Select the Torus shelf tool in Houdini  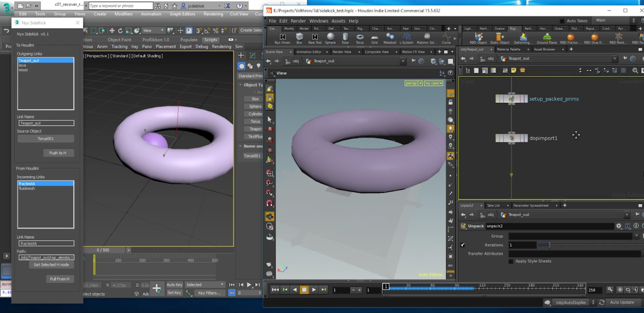tap(359, 38)
